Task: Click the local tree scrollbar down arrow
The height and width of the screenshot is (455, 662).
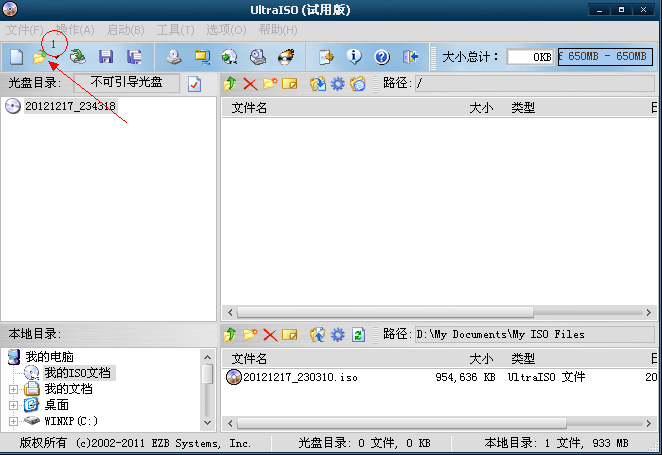Action: [207, 422]
